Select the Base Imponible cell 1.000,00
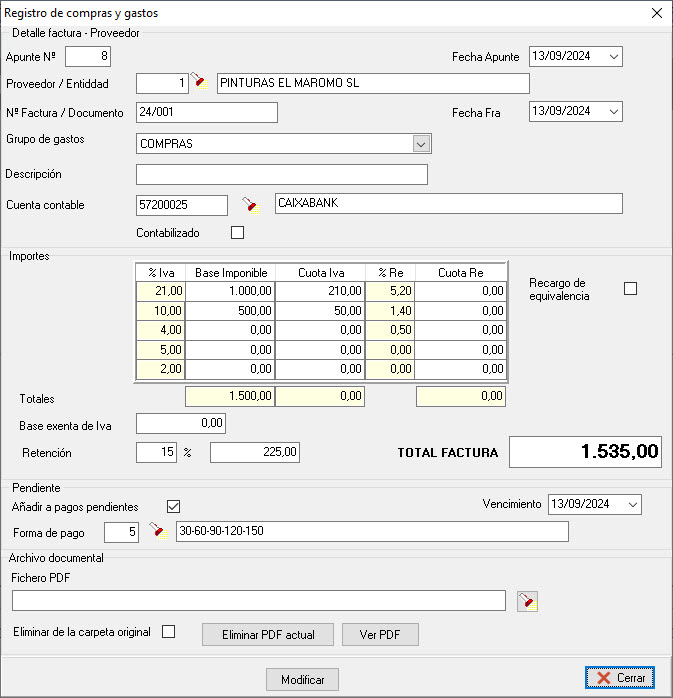The image size is (673, 698). [x=230, y=291]
